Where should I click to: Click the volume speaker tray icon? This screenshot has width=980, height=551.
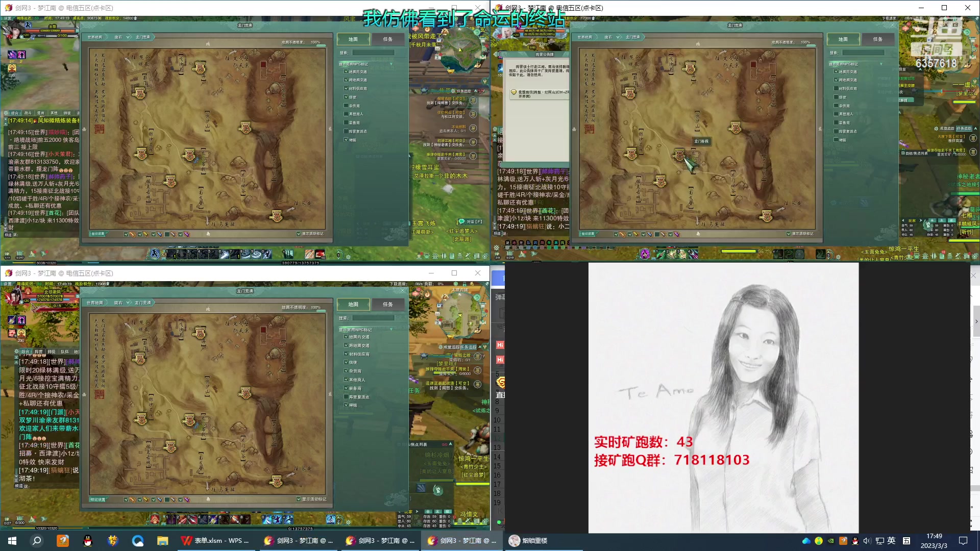(x=867, y=541)
